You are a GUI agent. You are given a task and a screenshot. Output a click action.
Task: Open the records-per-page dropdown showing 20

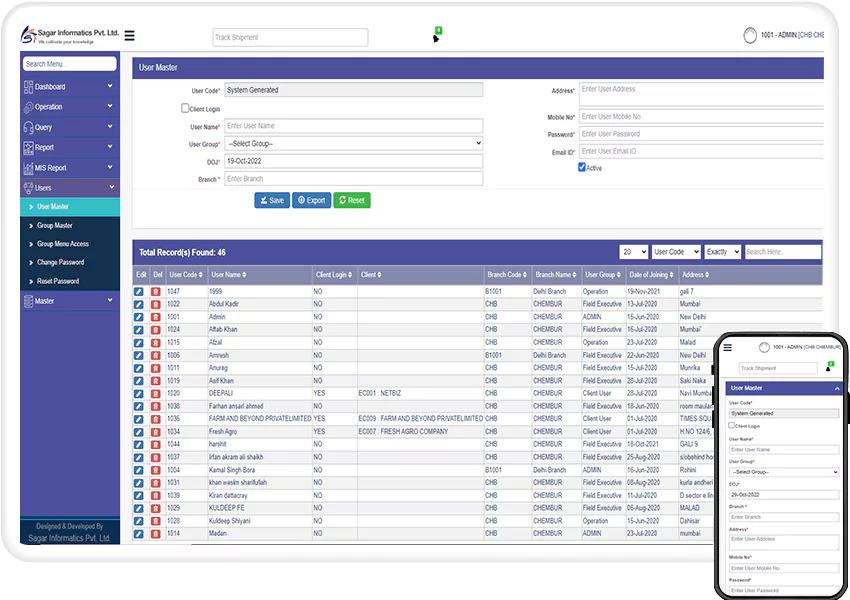click(633, 252)
